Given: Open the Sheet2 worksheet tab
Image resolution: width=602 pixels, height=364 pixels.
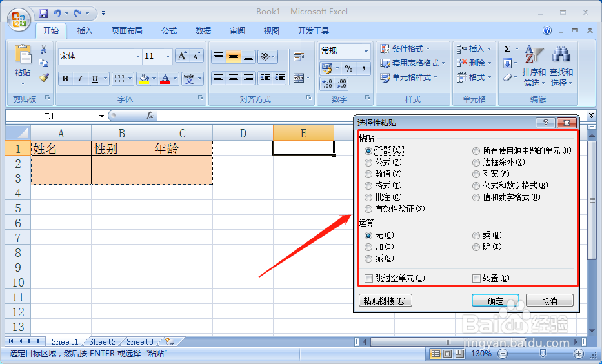Looking at the screenshot, I should [103, 341].
